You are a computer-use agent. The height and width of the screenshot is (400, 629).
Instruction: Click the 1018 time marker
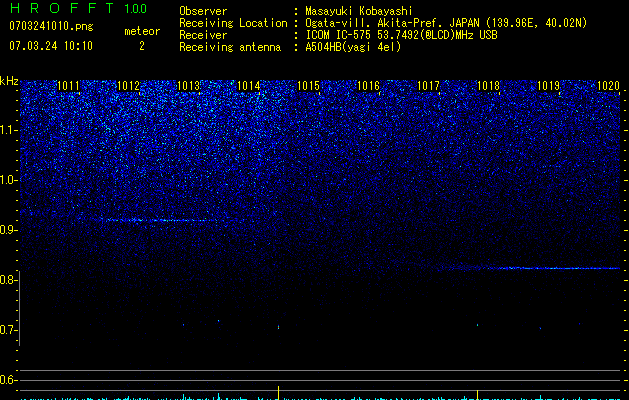coord(488,86)
